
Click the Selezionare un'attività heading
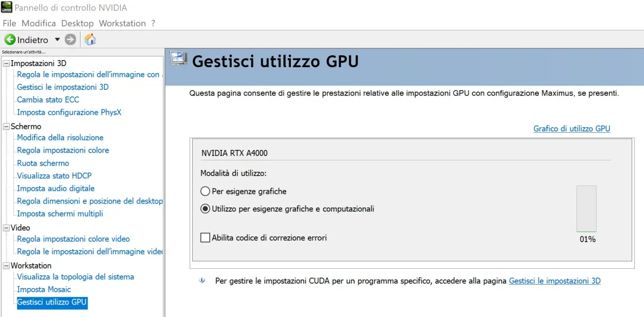coord(24,52)
